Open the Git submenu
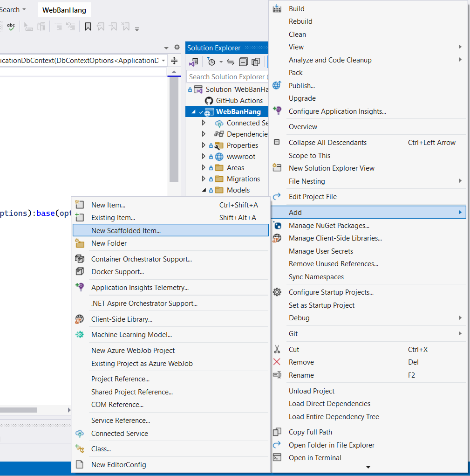470x476 pixels. point(368,334)
